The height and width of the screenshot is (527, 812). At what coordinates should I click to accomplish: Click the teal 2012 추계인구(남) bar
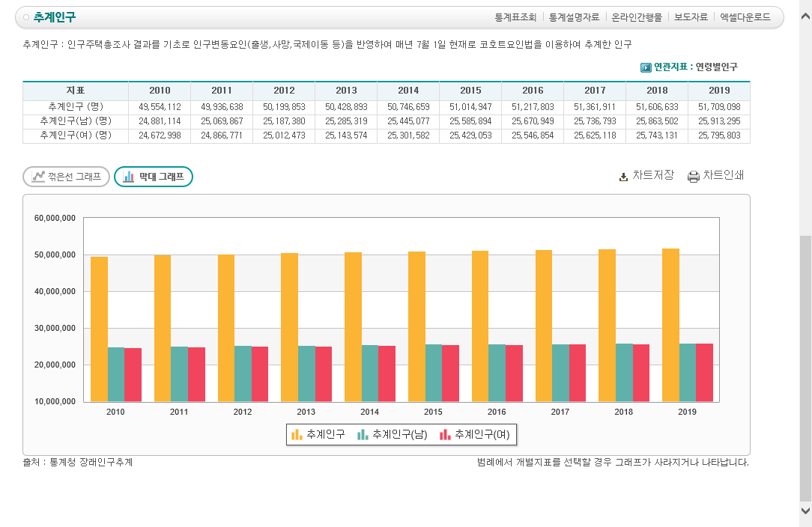click(243, 374)
